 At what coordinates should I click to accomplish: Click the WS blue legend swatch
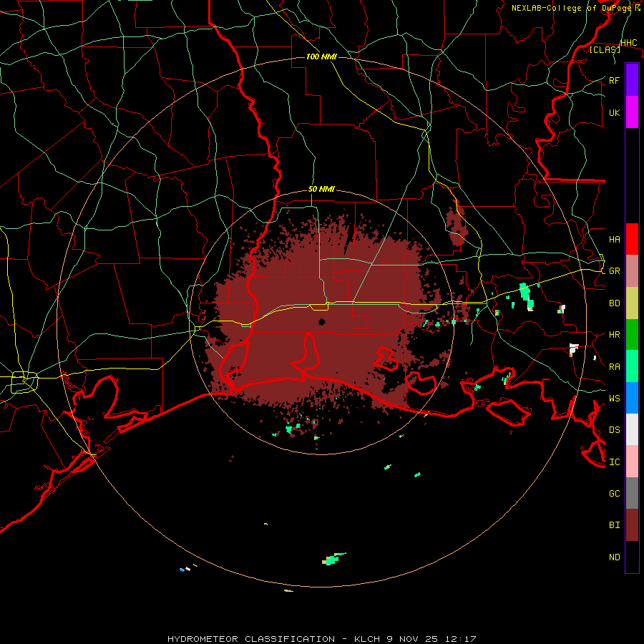(x=632, y=398)
